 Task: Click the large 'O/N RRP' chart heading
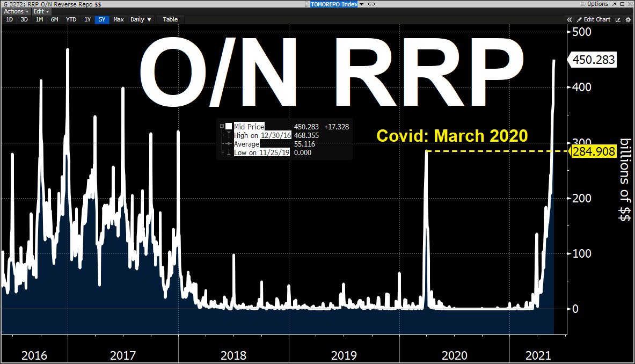(331, 72)
